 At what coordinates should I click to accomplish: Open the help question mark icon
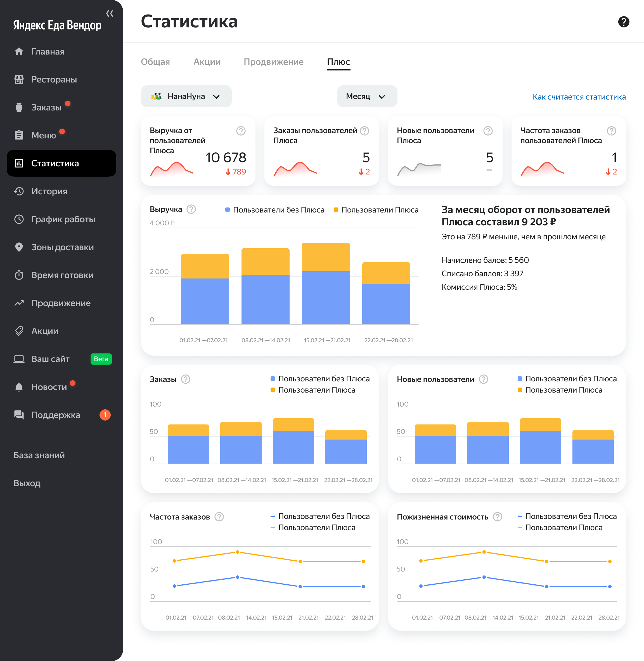tap(623, 22)
